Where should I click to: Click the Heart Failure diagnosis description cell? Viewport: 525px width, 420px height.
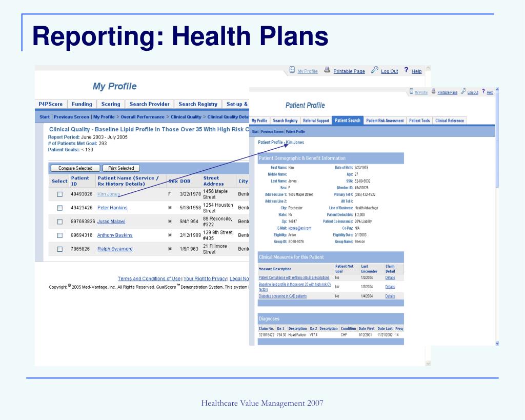297,334
